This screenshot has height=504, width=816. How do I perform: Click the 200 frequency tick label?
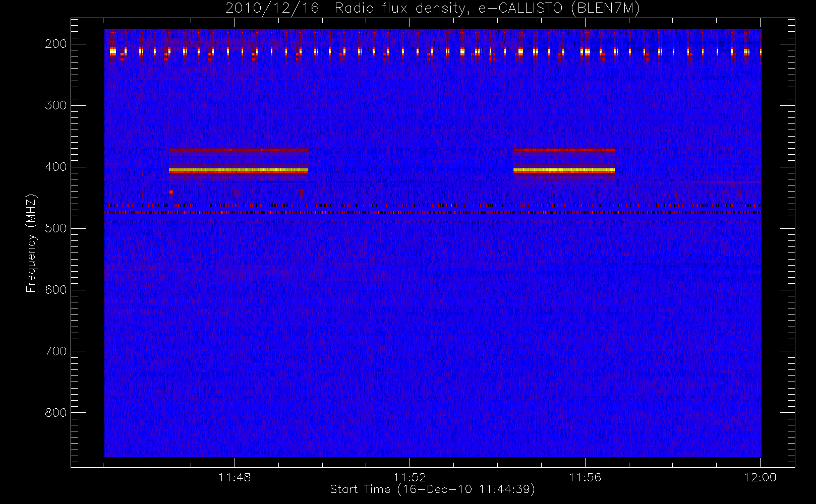(x=55, y=44)
